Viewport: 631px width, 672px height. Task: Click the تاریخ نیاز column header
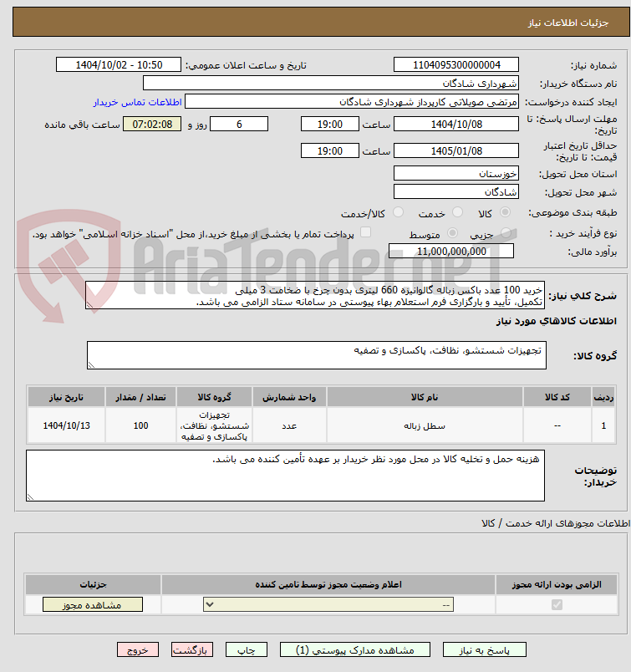point(67,397)
